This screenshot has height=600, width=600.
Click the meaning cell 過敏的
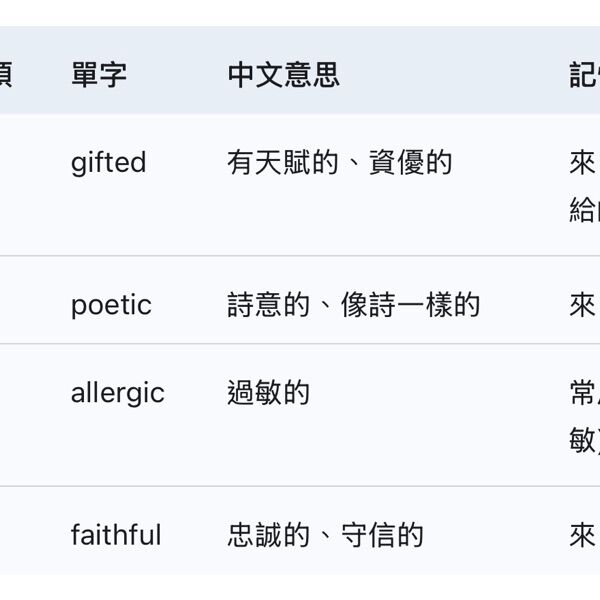pos(268,393)
